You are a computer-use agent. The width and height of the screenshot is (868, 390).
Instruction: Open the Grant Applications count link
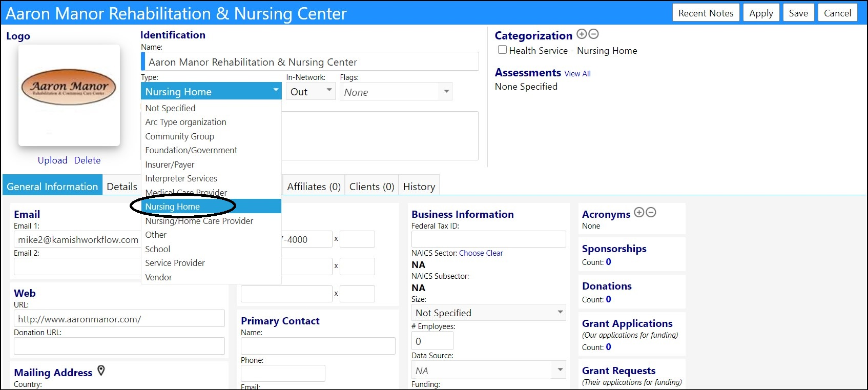tap(608, 347)
